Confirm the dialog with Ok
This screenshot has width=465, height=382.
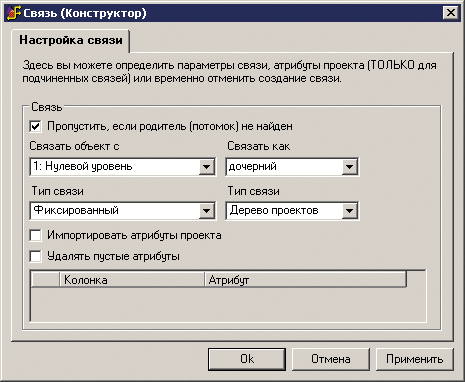tap(247, 359)
